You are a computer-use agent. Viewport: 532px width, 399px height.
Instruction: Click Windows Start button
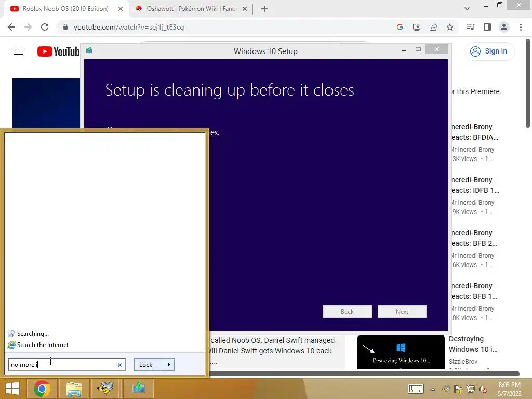(x=12, y=389)
